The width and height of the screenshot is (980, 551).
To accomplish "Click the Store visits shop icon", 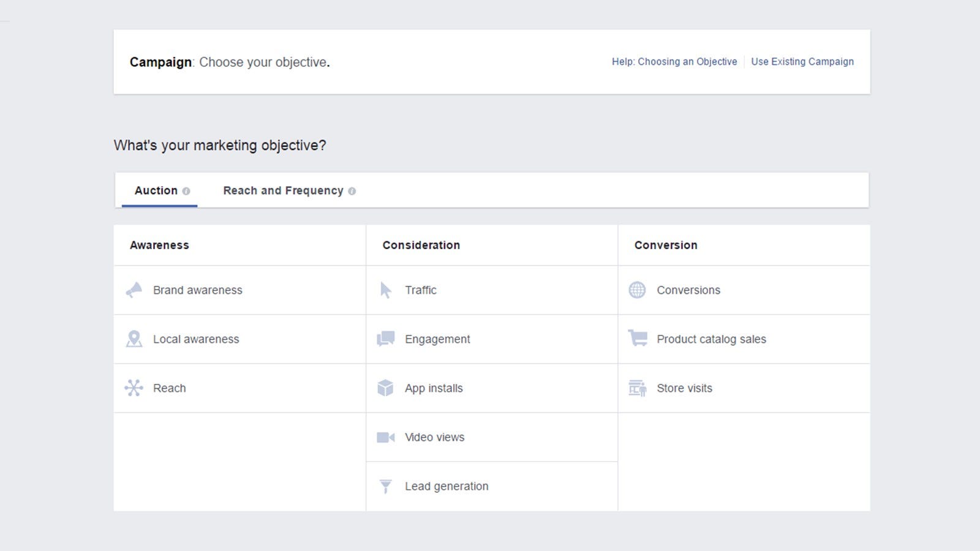I will [637, 388].
